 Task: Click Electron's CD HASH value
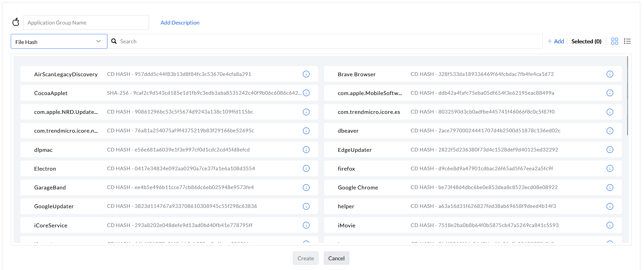pos(181,169)
